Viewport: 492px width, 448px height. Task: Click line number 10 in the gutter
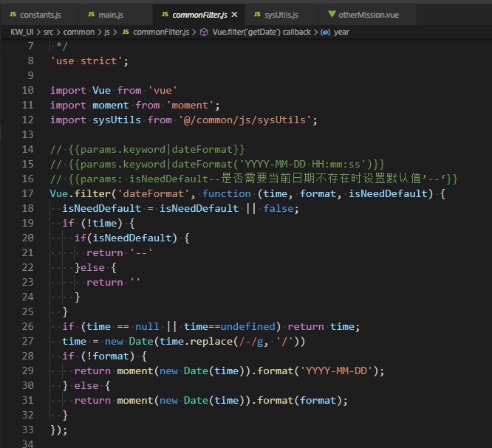click(x=27, y=90)
